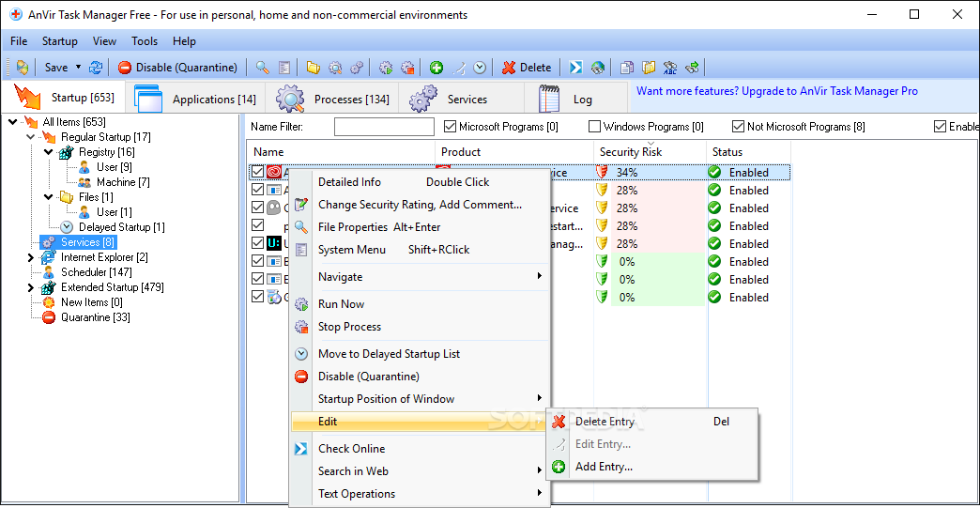Click the Run Now gear toolbar icon

click(x=386, y=68)
